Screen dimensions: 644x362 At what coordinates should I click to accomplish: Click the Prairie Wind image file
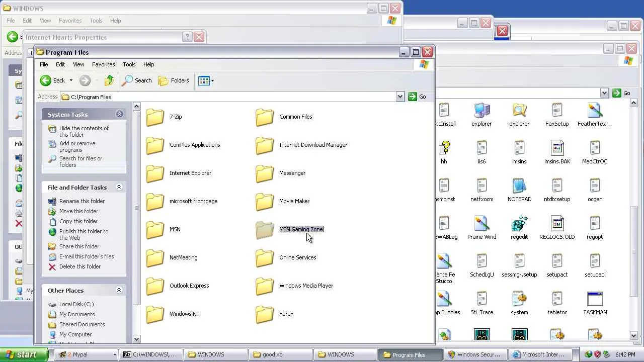[481, 227]
